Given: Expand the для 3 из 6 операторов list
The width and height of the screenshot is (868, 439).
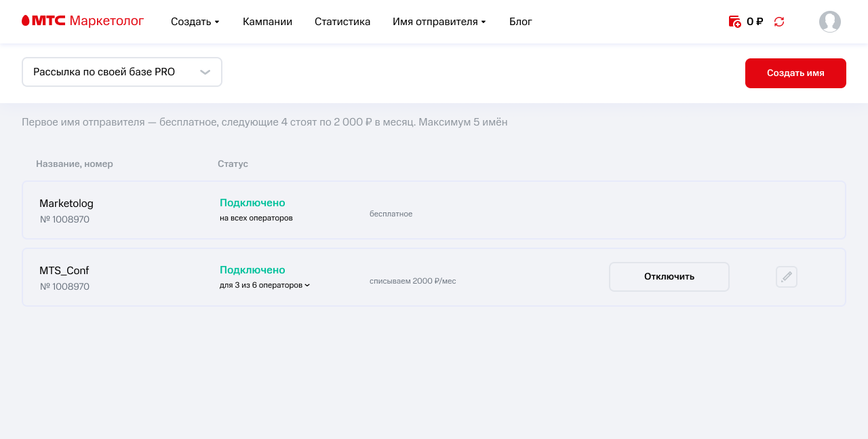Looking at the screenshot, I should pyautogui.click(x=264, y=285).
